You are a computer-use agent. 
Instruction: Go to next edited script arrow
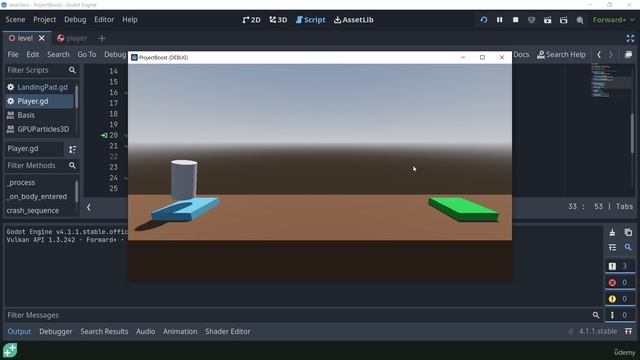[x=611, y=54]
